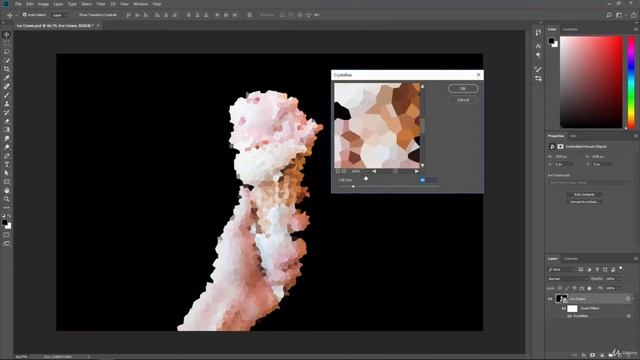Select the Magic Wand tool
This screenshot has width=640, height=360.
(x=7, y=60)
